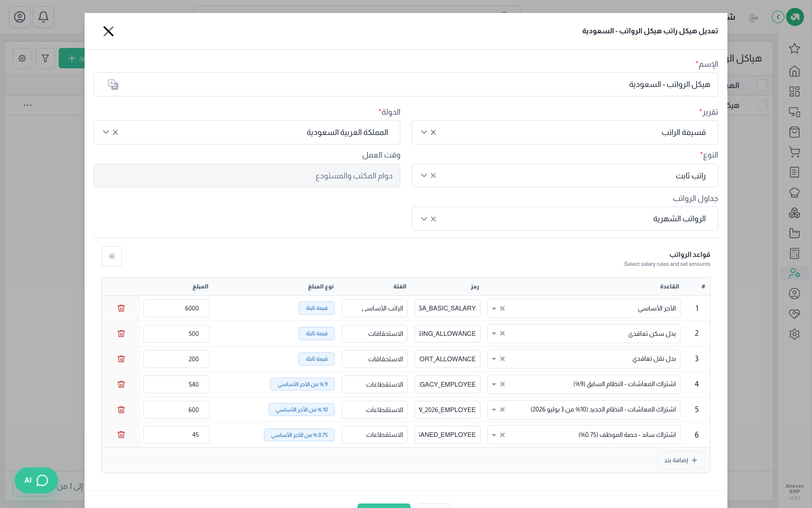
Task: Remove the اشتراك ساند rule row
Action: [x=121, y=435]
